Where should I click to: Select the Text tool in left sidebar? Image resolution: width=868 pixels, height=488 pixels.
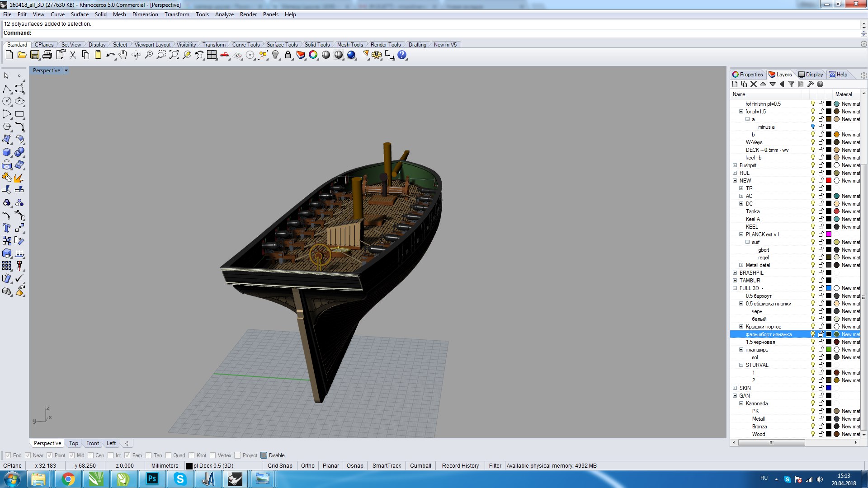point(7,228)
